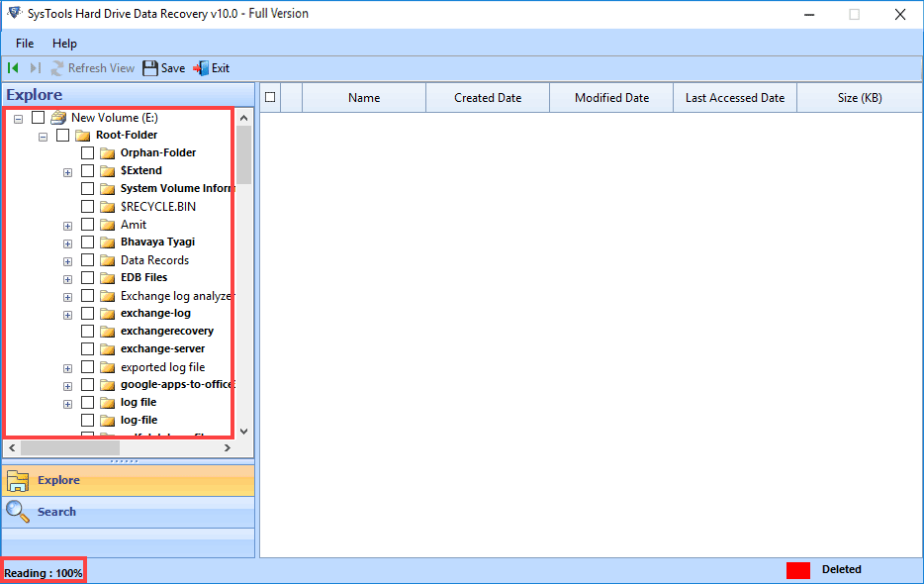924x584 pixels.
Task: Expand the Data Records folder
Action: click(x=67, y=260)
